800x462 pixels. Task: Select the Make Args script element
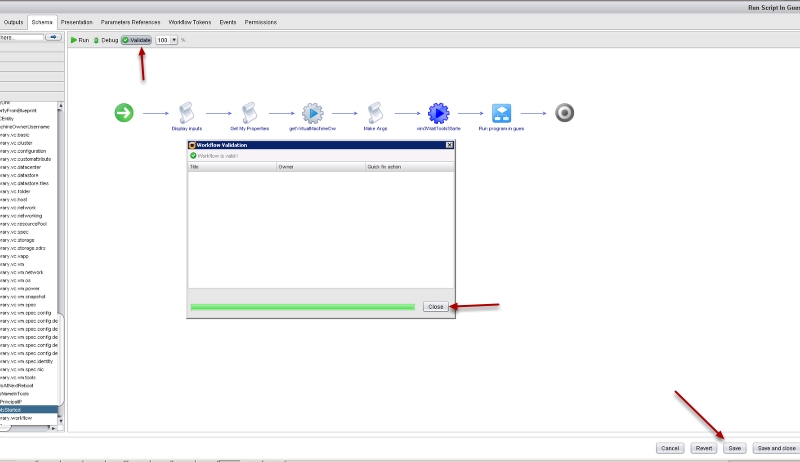click(375, 112)
